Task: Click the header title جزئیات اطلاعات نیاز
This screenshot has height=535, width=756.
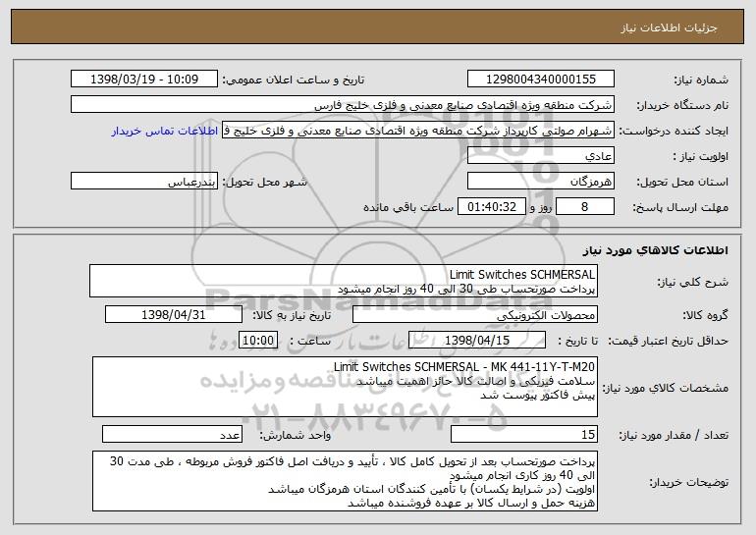Action: tap(669, 27)
